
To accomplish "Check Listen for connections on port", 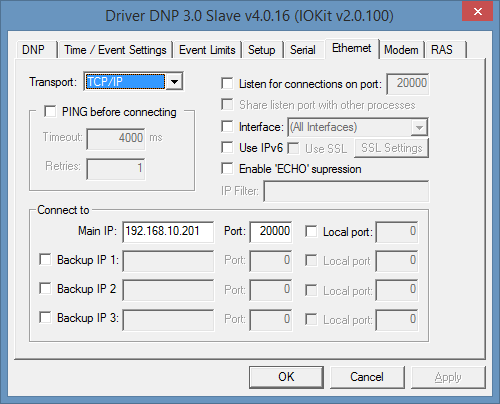I will (227, 83).
